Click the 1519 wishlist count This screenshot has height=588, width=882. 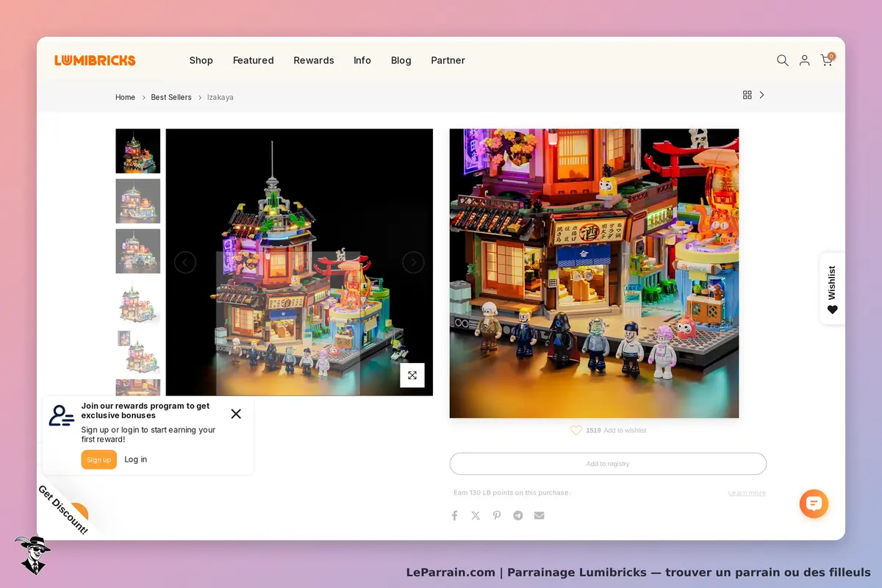(593, 431)
